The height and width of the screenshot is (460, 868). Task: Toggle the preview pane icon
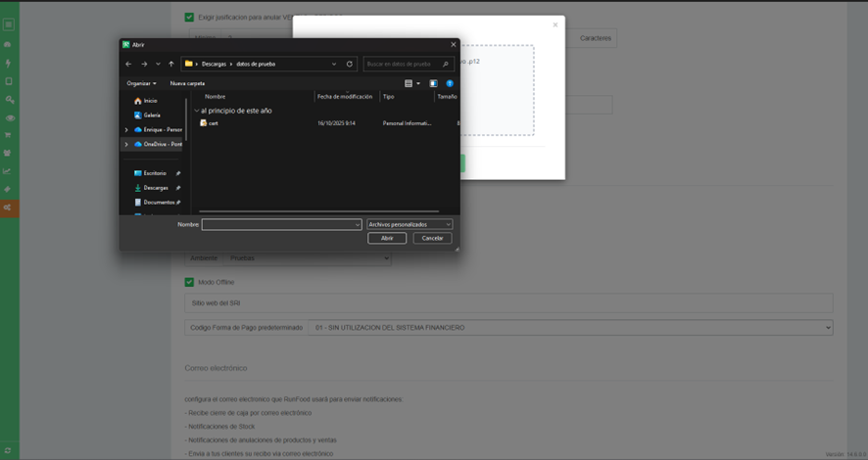pos(433,83)
